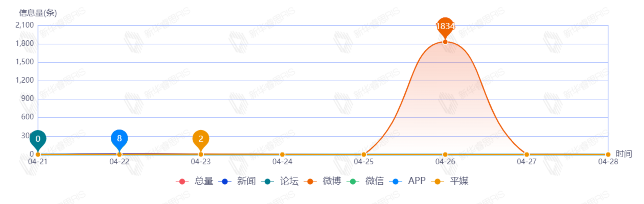Screen dimensions: 644x204
Task: Toggle the 总量 legend series
Action: pyautogui.click(x=195, y=181)
